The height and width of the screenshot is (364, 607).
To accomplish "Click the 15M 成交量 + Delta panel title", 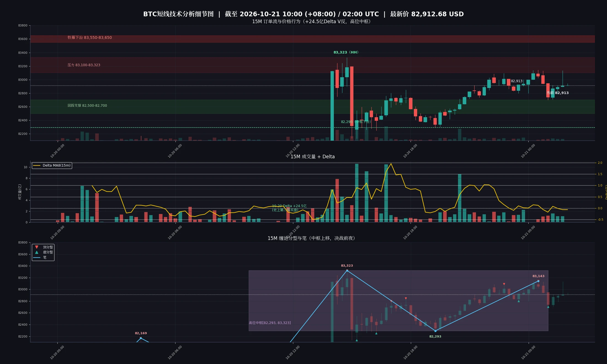I will coord(313,157).
